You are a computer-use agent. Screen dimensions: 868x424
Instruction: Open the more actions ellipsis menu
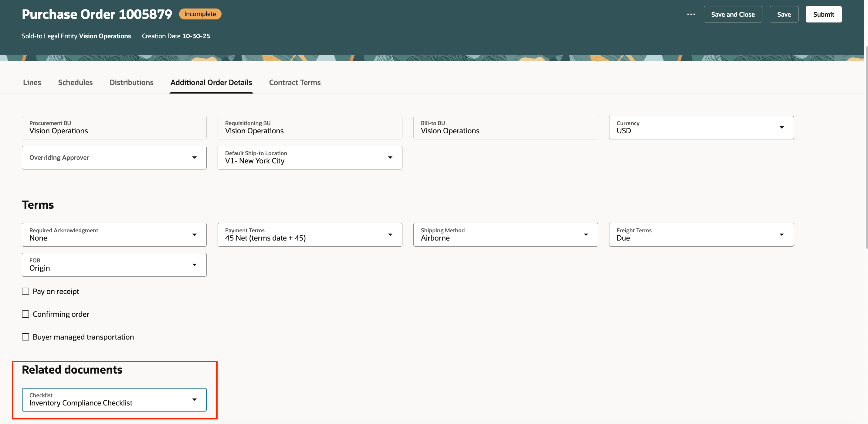691,14
